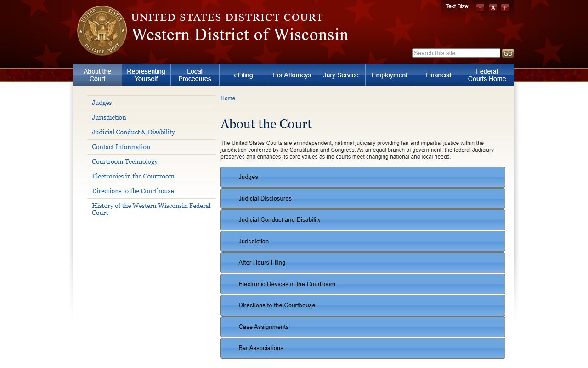Reset text size with the A icon
The height and width of the screenshot is (368, 588).
(493, 7)
